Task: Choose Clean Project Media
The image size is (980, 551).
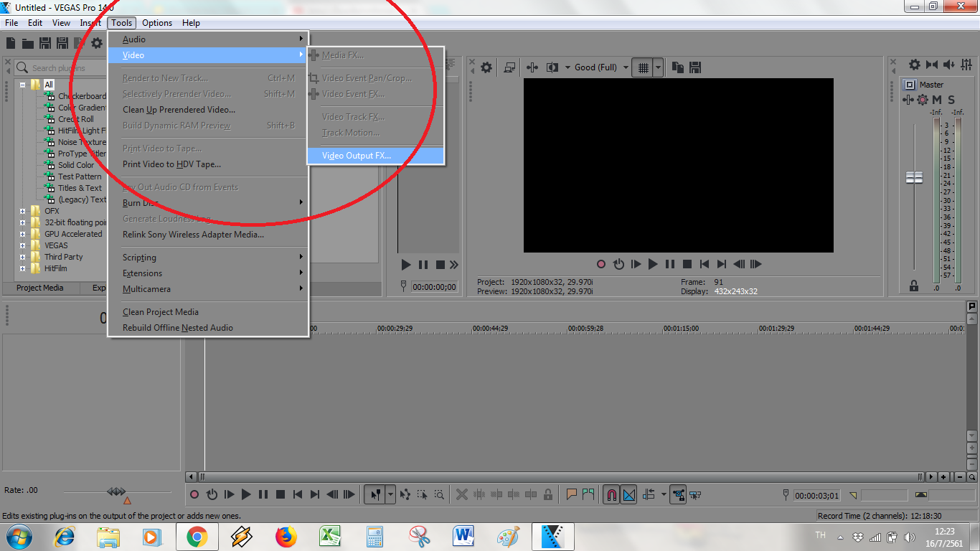Action: pyautogui.click(x=208, y=312)
